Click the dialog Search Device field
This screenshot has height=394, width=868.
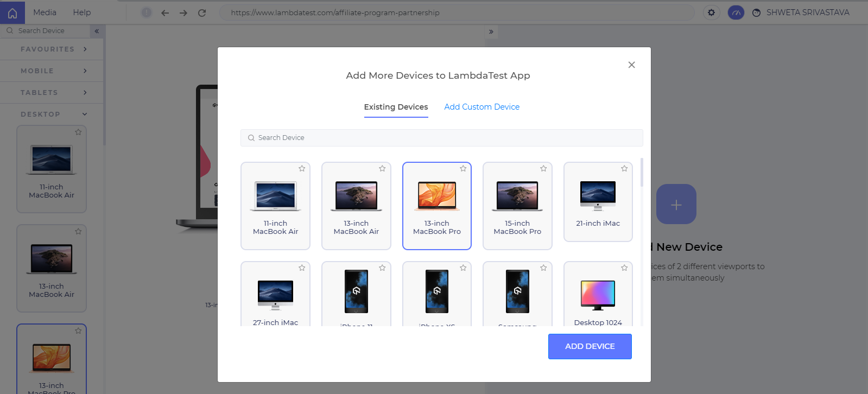(442, 138)
